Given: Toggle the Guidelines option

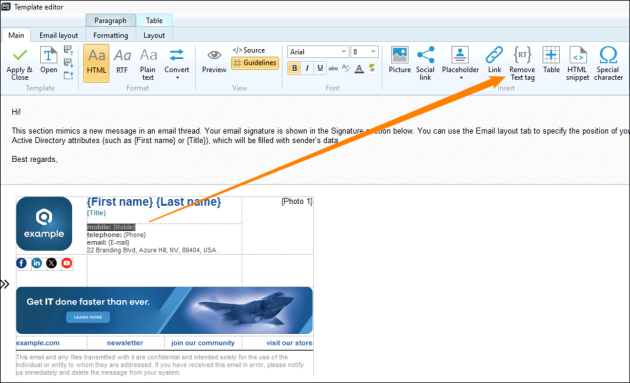Looking at the screenshot, I should pyautogui.click(x=255, y=63).
